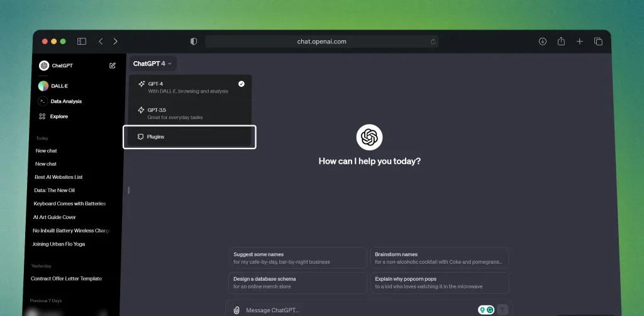Click 'Explain why popcorn pops' suggestion
Screen dimensions: 644x316
pos(439,283)
